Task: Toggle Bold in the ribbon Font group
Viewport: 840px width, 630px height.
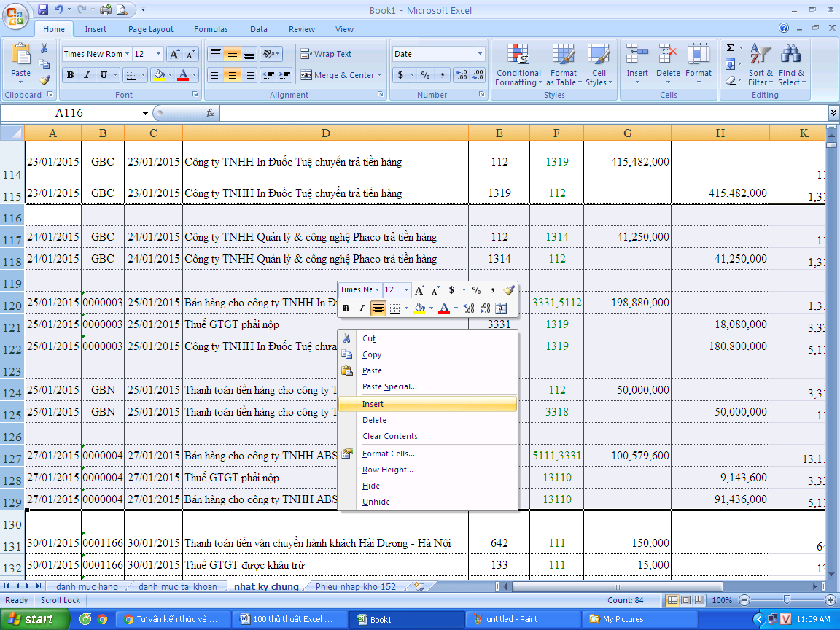Action: (x=70, y=75)
